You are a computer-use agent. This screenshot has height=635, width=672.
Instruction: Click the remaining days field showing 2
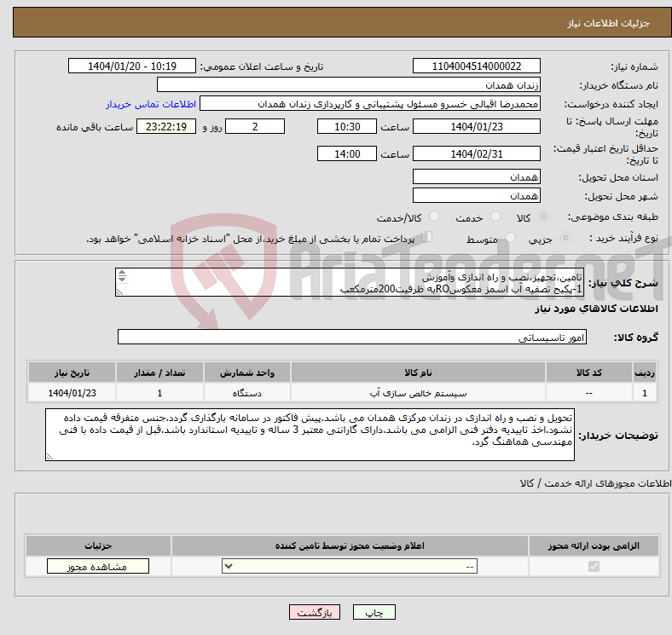(255, 126)
